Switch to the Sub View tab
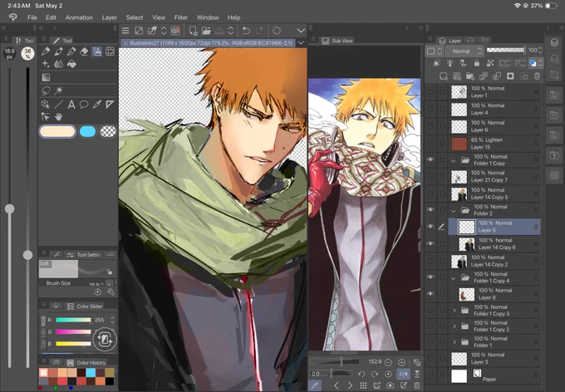 pyautogui.click(x=337, y=41)
